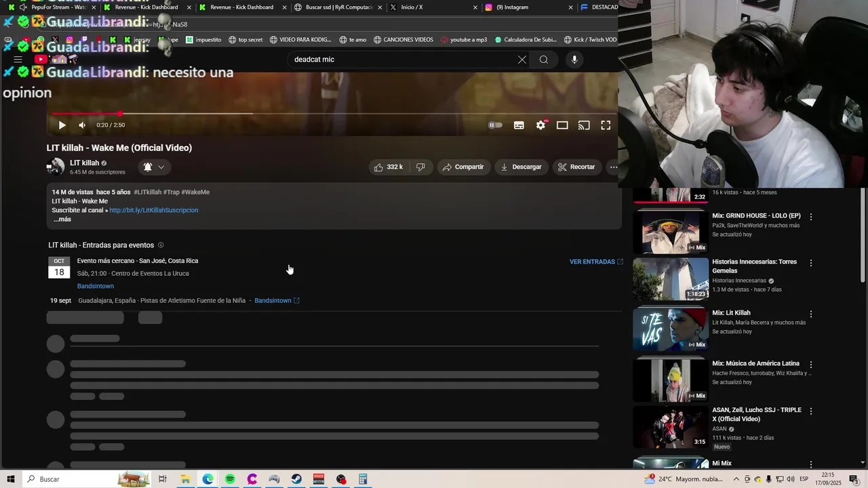Open Spotify from the taskbar
The width and height of the screenshot is (868, 488).
pyautogui.click(x=230, y=479)
